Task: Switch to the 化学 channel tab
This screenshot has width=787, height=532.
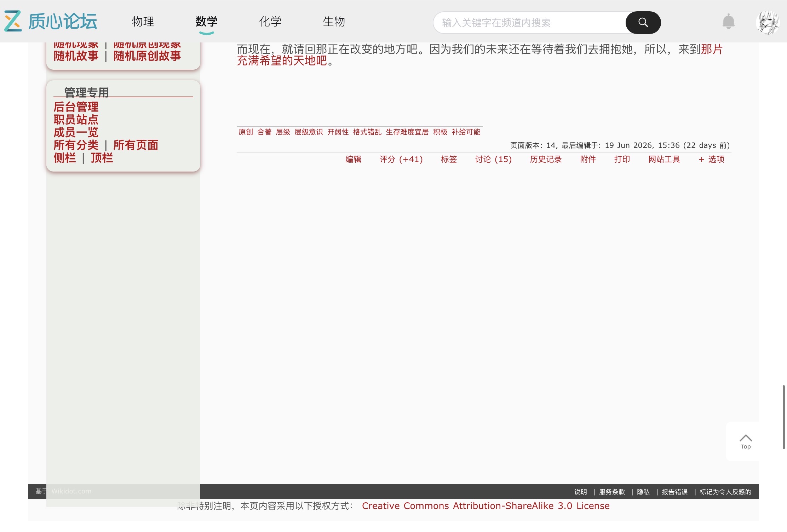Action: point(270,22)
